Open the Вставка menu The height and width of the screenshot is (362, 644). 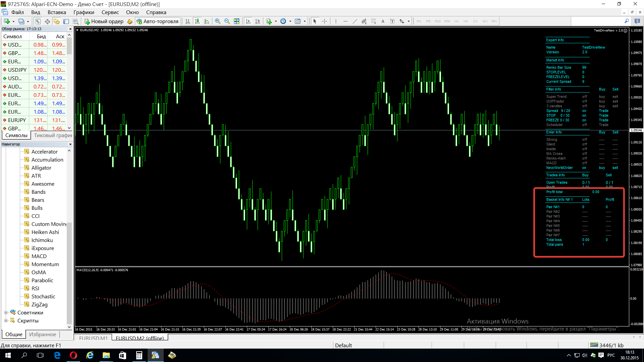(57, 12)
